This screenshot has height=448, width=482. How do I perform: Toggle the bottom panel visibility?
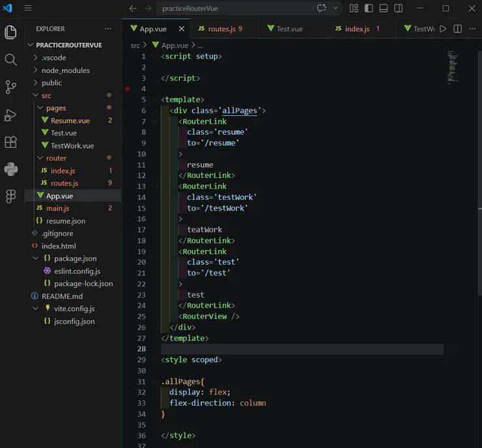[384, 8]
